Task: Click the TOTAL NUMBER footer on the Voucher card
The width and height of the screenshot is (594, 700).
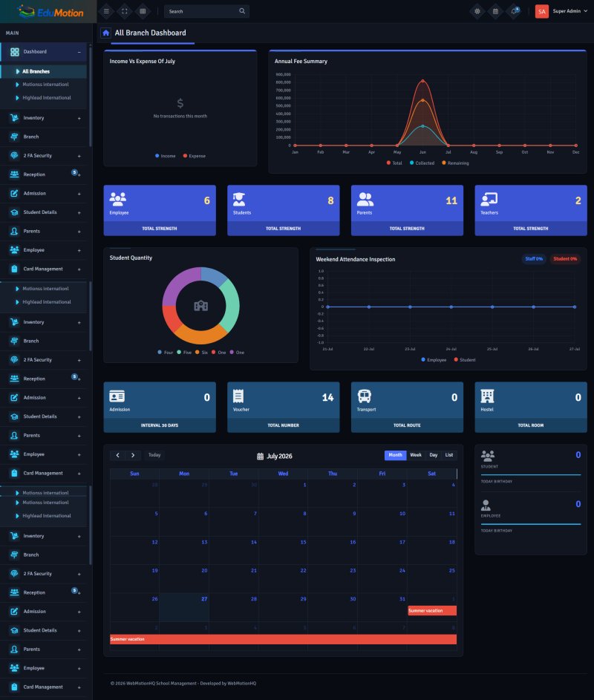Action: coord(283,425)
